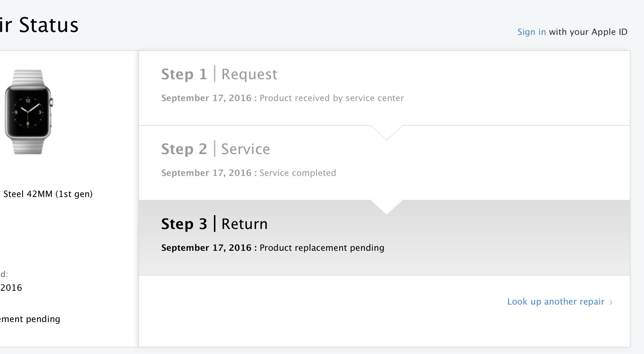Click the 'with your Apple ID' text
Screen dimensions: 644x354
pyautogui.click(x=588, y=32)
